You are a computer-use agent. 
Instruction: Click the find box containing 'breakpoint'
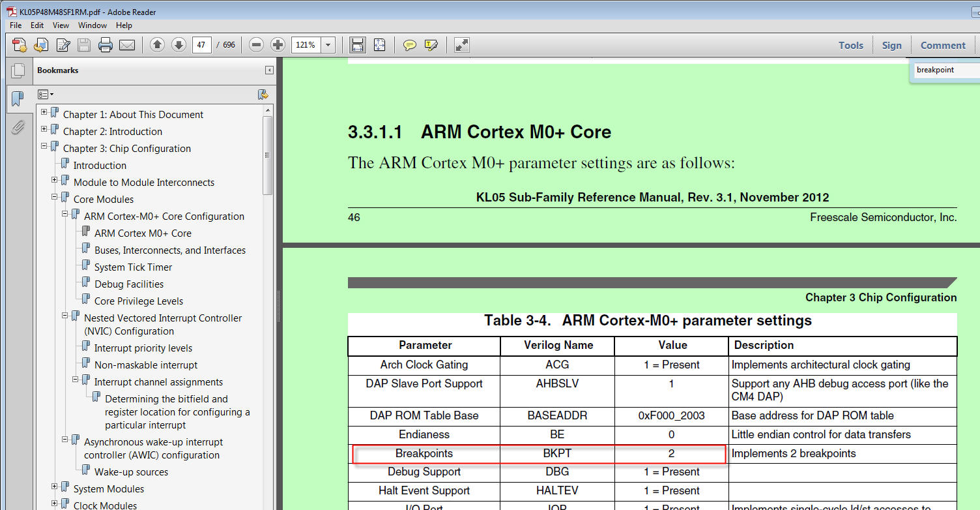pos(946,70)
